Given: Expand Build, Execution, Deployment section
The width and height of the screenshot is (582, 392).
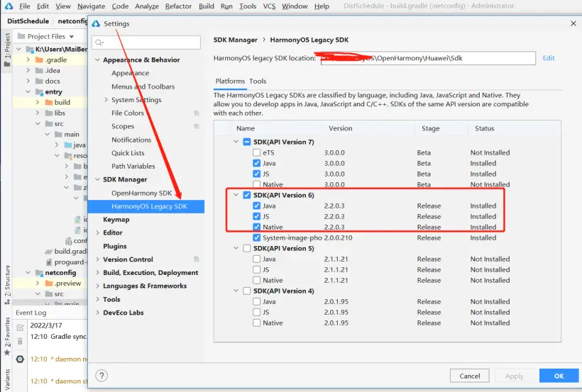Looking at the screenshot, I should (x=98, y=273).
